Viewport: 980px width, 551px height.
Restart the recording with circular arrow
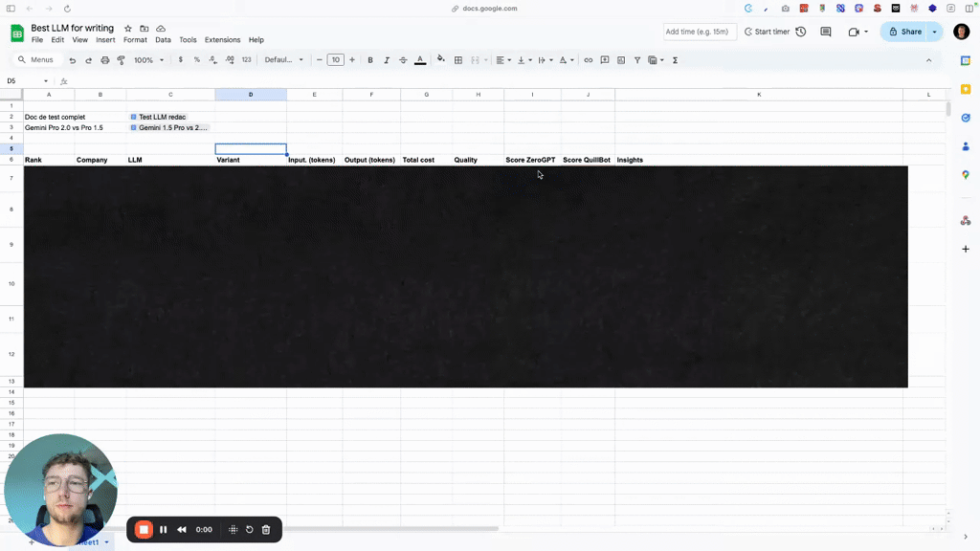[x=250, y=530]
